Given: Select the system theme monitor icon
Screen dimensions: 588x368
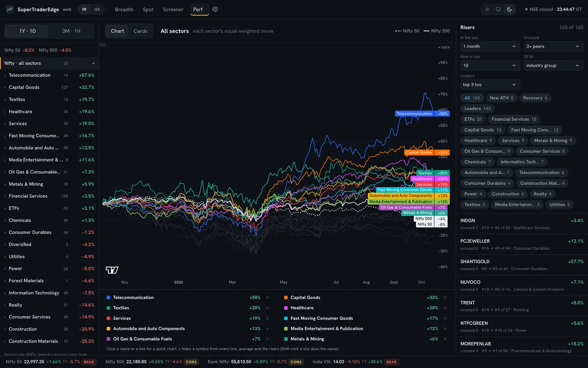Looking at the screenshot, I should click(x=498, y=9).
